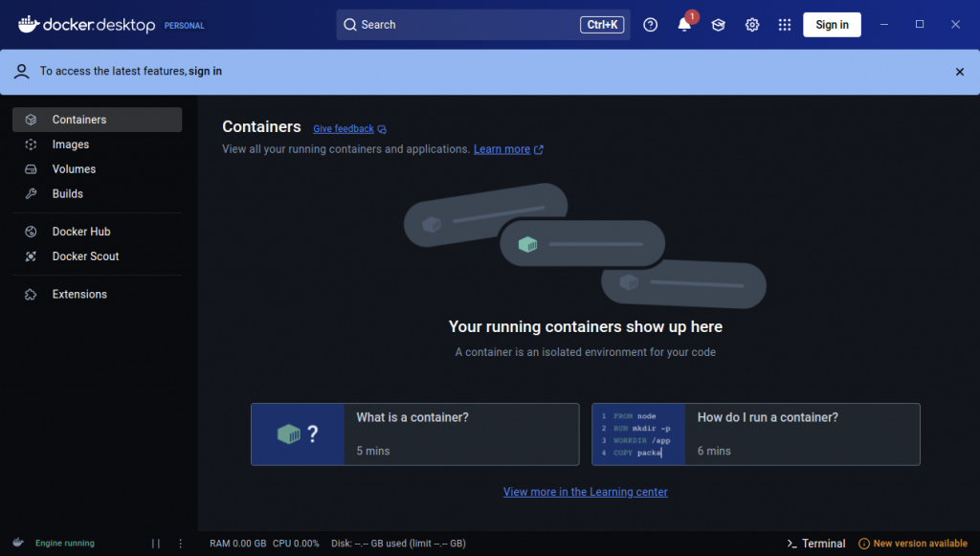Open Settings gear icon
The width and height of the screenshot is (980, 556).
pyautogui.click(x=752, y=25)
